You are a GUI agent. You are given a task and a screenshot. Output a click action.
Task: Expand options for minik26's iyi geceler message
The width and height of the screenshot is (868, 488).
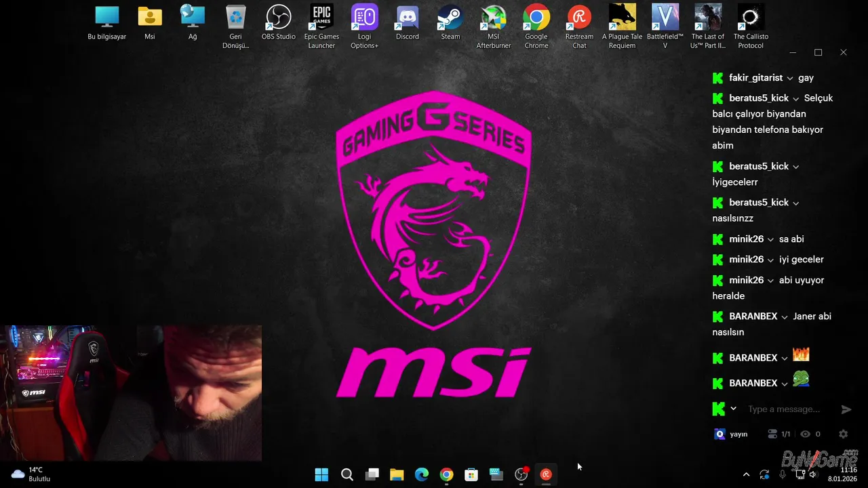tap(770, 260)
